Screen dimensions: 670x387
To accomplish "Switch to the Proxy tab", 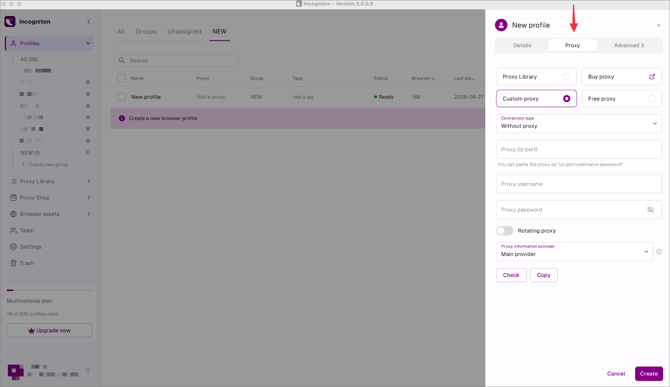I will point(572,45).
